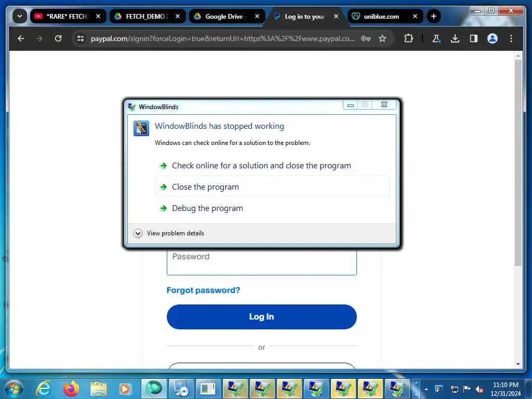
Task: Open the network tray icon
Action: pos(454,389)
